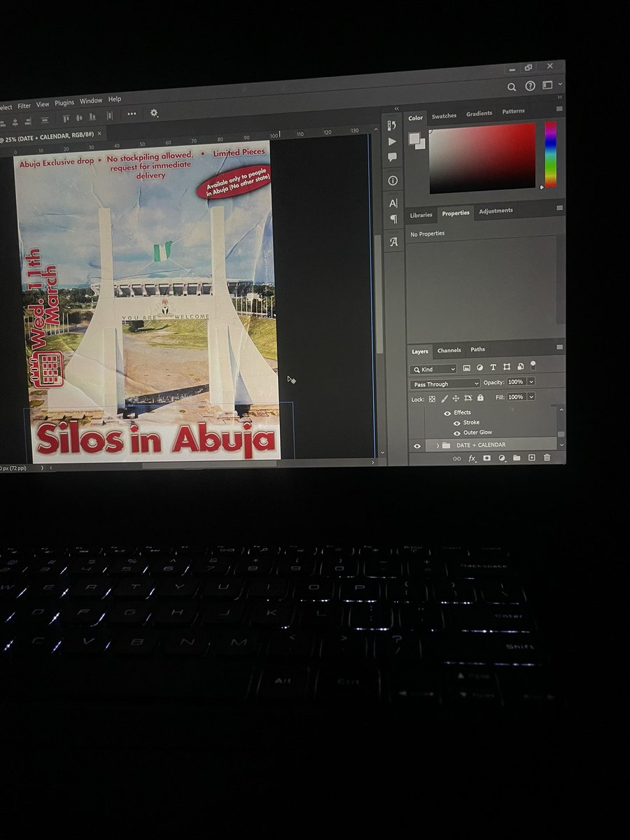
Task: Click the workspace switcher icon
Action: (547, 85)
